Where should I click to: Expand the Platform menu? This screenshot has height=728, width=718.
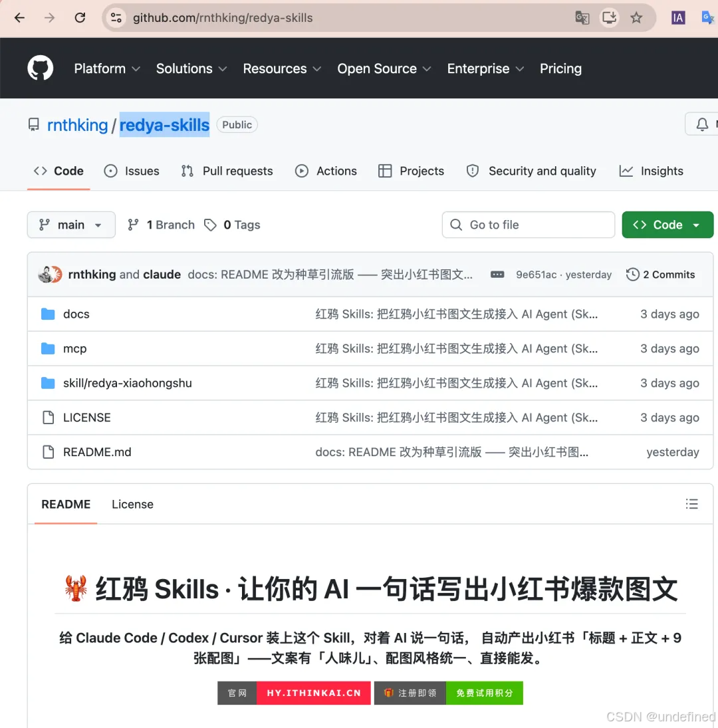pos(107,68)
